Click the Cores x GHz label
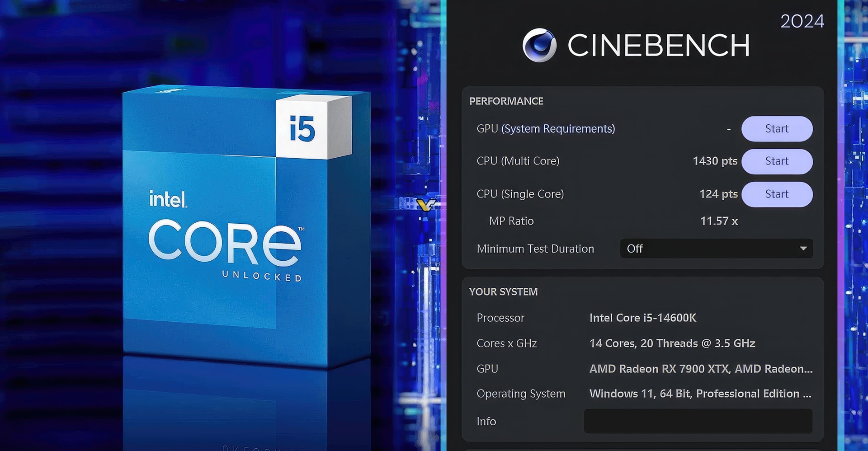This screenshot has height=451, width=868. pos(507,343)
